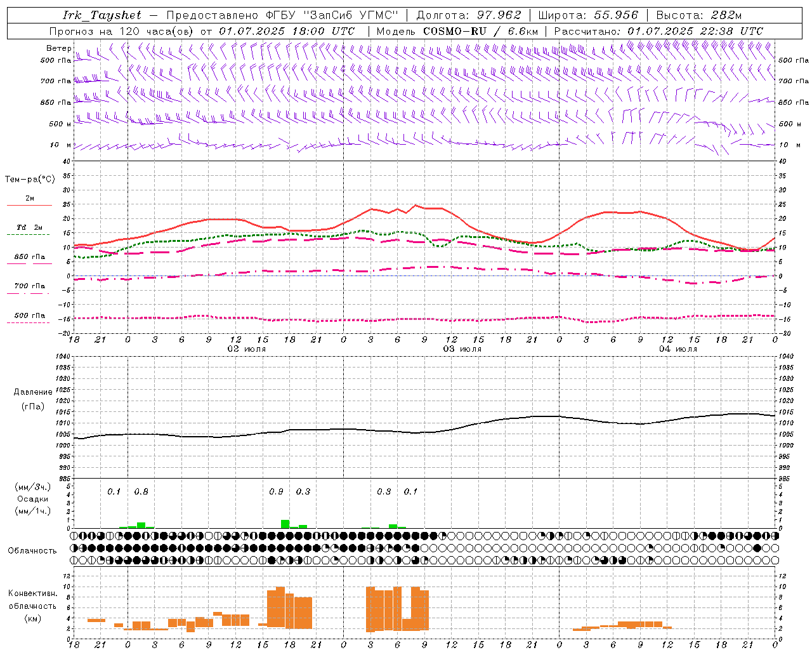The image size is (812, 650).
Task: Click the "(гПа)" unit under Давление
Action: [x=32, y=406]
